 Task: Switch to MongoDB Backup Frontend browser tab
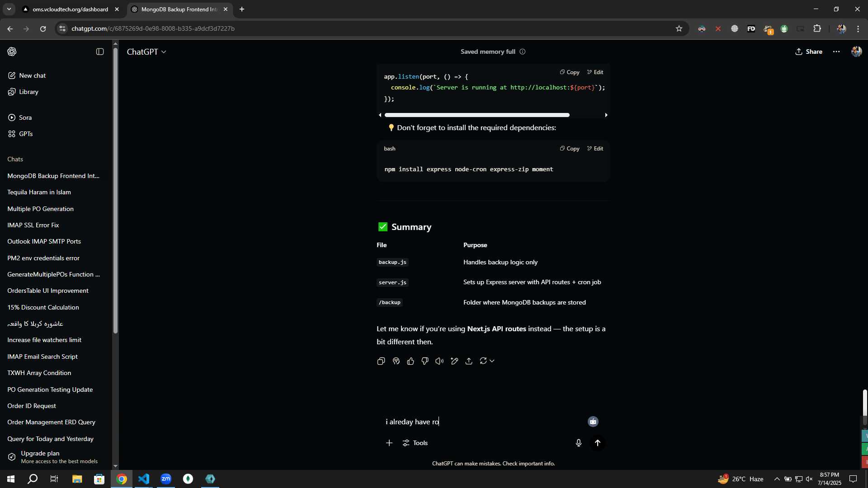coord(179,9)
